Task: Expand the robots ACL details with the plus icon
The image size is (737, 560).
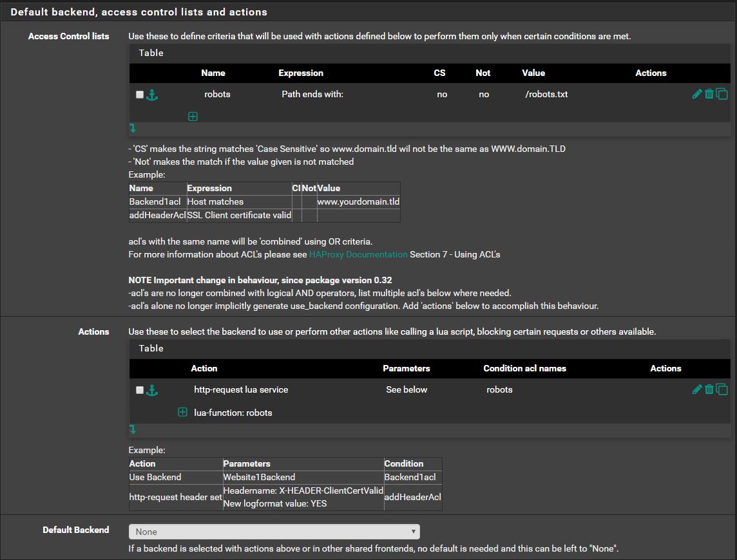Action: tap(193, 117)
